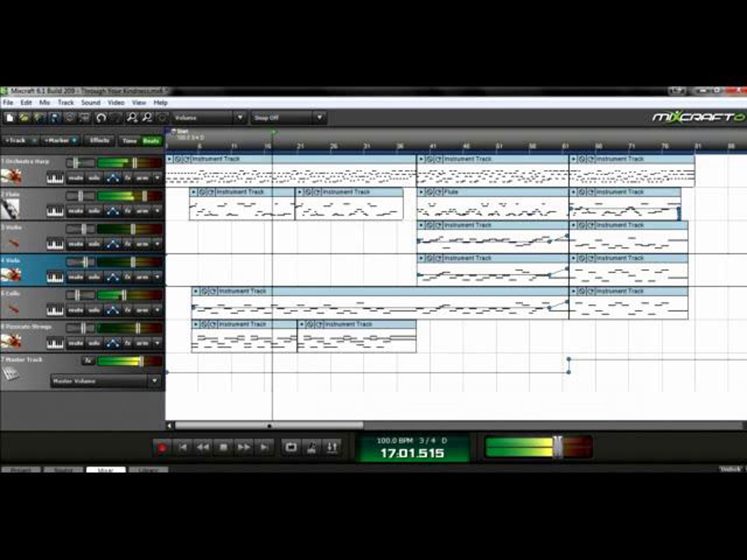Click the Effects button
Screen dimensions: 747x560
[99, 140]
